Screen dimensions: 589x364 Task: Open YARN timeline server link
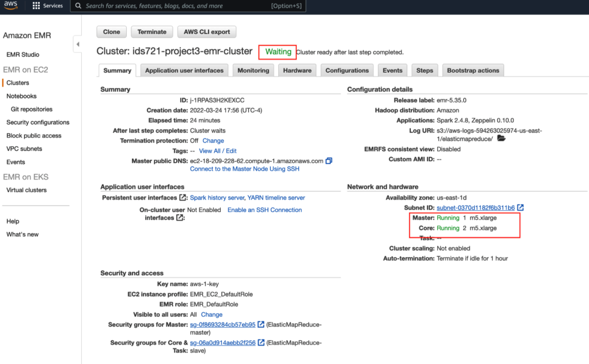point(276,198)
